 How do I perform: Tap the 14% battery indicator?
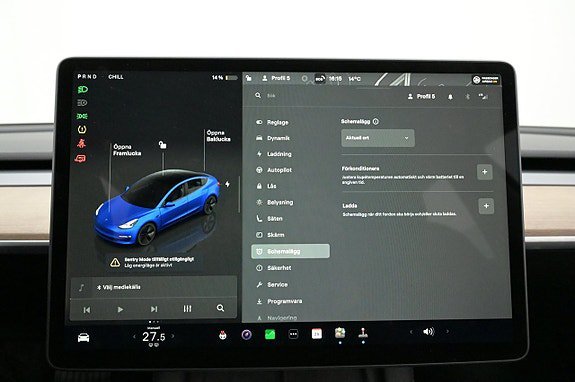[224, 78]
